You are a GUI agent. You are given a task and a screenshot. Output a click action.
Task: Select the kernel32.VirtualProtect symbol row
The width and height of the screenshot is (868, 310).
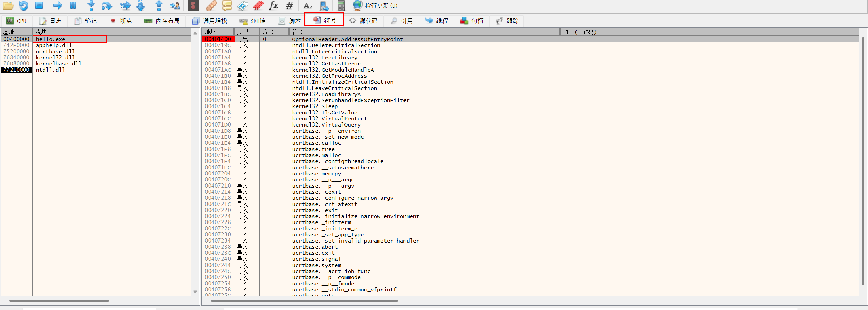530,119
